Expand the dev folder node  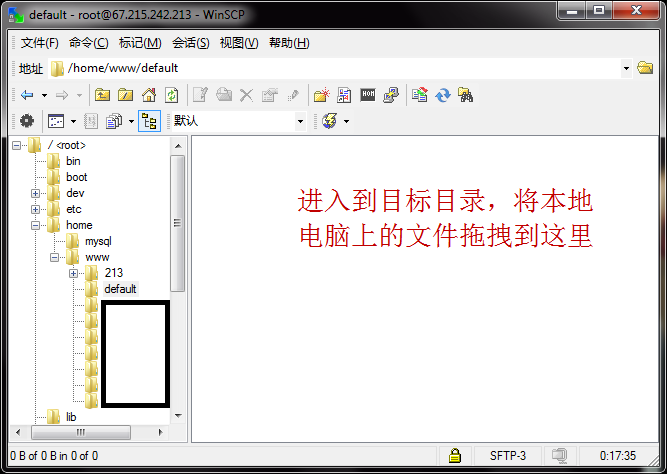pos(36,193)
